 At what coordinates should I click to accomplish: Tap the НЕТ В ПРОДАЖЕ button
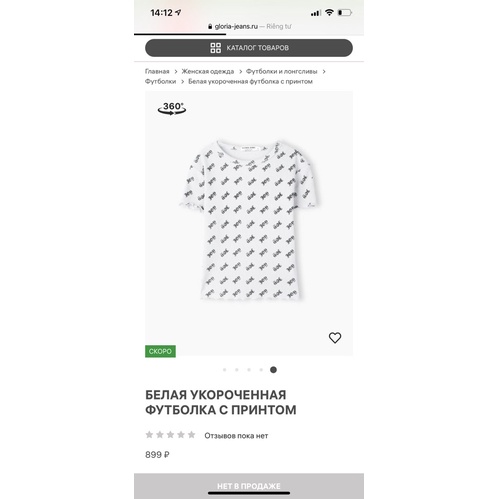(249, 486)
